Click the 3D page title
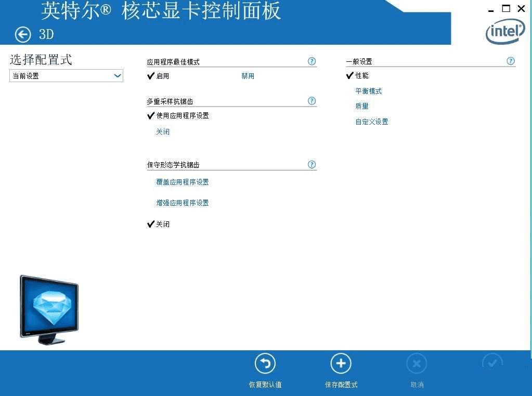The image size is (532, 396). pyautogui.click(x=46, y=34)
